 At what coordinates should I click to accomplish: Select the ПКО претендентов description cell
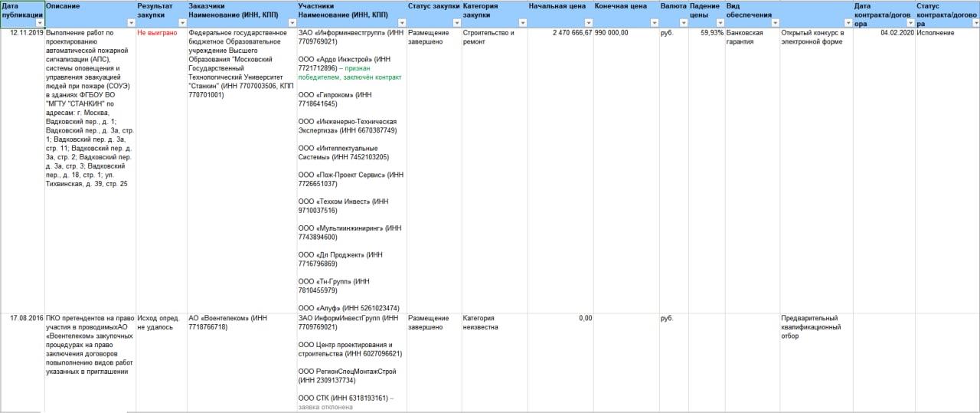coord(90,363)
